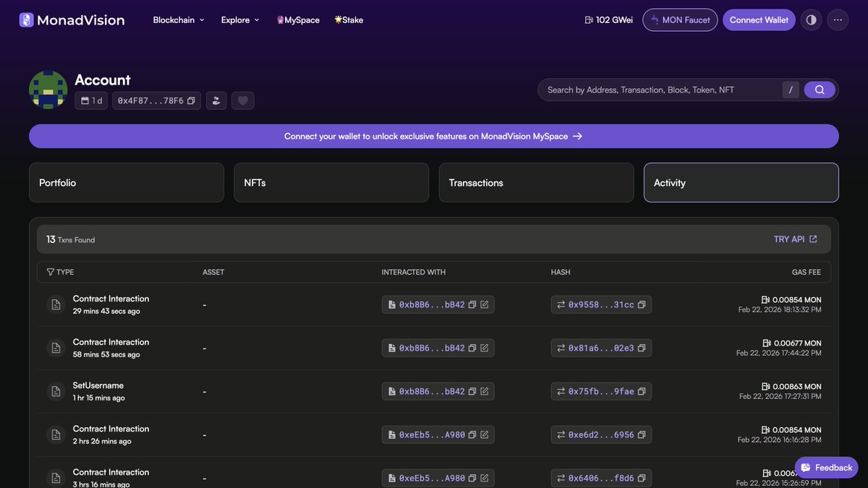The width and height of the screenshot is (868, 488).
Task: Open the Stake page in the nav
Action: (349, 20)
